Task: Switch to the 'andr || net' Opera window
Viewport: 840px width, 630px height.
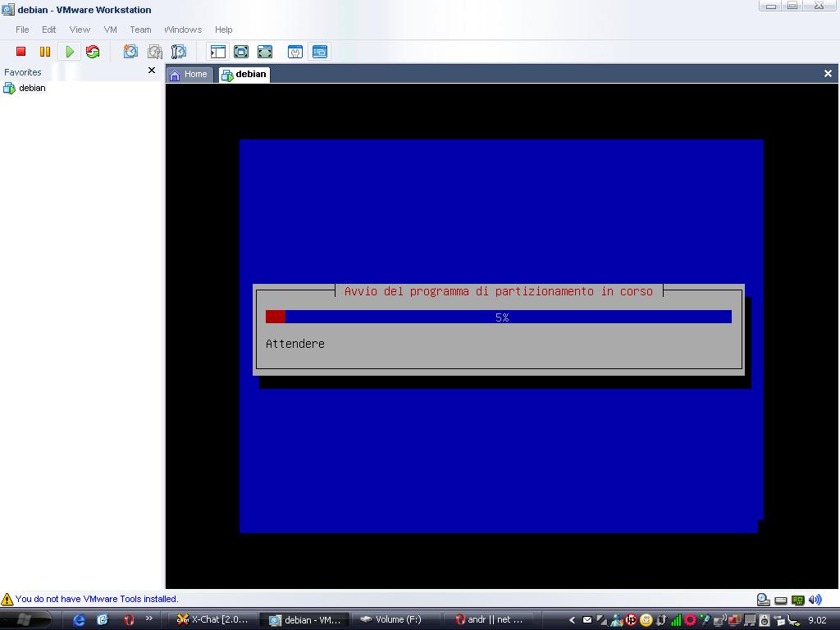Action: [x=489, y=620]
